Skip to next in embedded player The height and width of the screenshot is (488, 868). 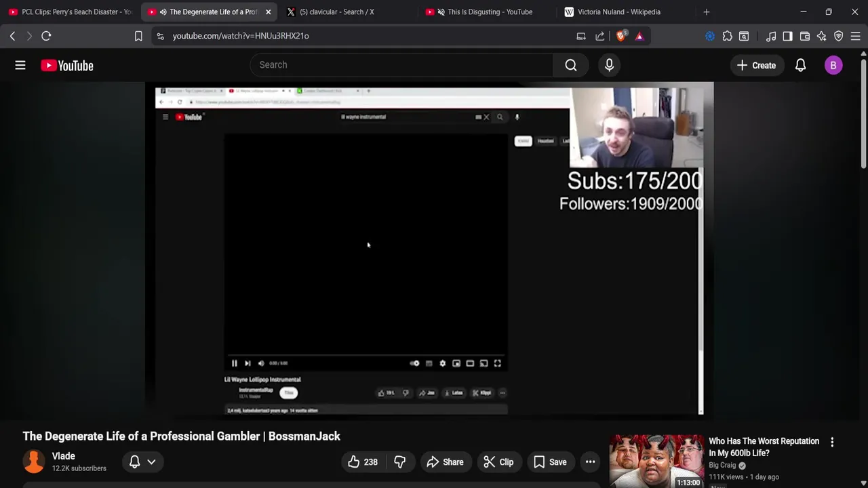tap(248, 363)
